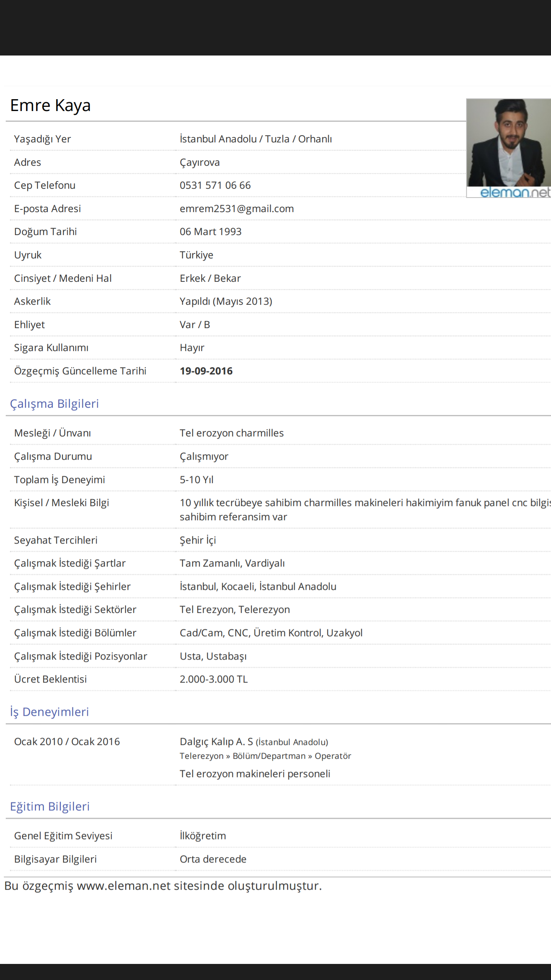Select the "Özgeçmiş Güncelleme Tarihi" label

pos(80,371)
